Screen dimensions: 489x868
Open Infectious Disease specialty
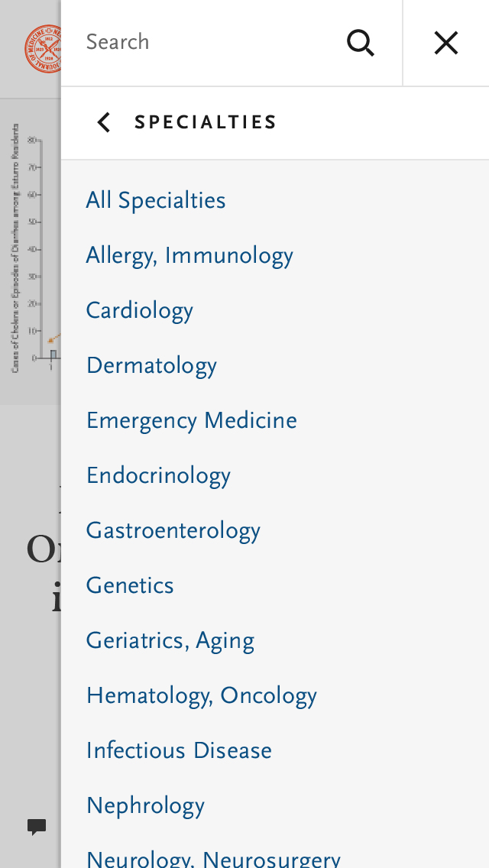(179, 750)
